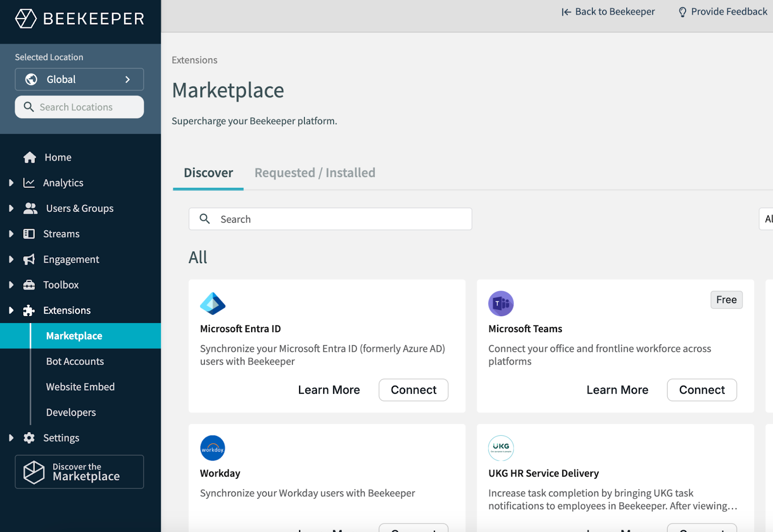This screenshot has height=532, width=773.
Task: Click the Microsoft Entra ID card title
Action: click(x=241, y=329)
